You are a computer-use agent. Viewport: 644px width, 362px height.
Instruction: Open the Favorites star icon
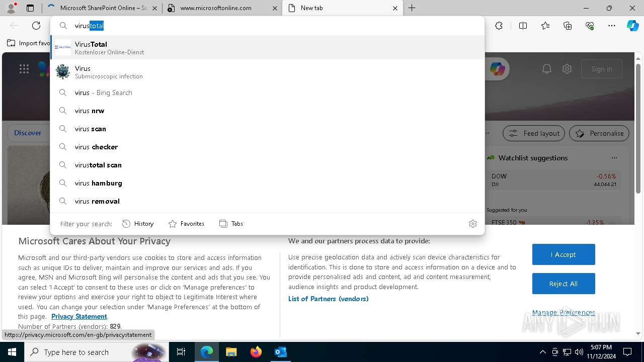pos(545,26)
